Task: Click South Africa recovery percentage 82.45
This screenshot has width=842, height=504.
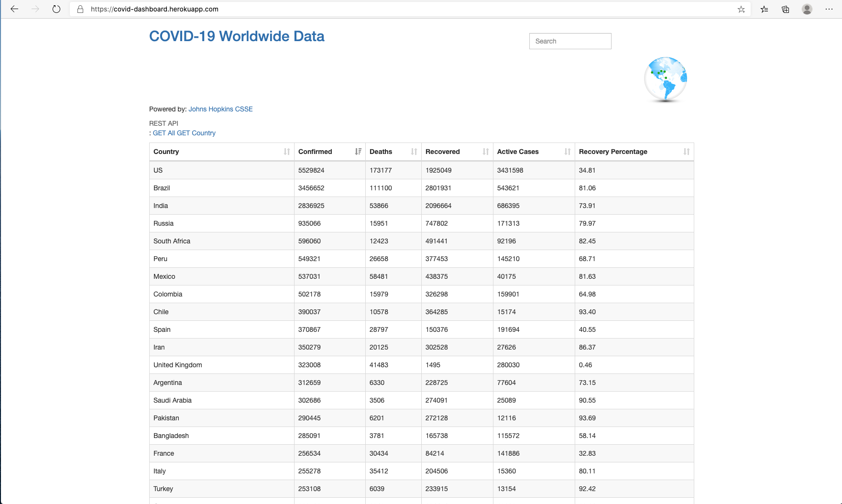Action: point(587,241)
